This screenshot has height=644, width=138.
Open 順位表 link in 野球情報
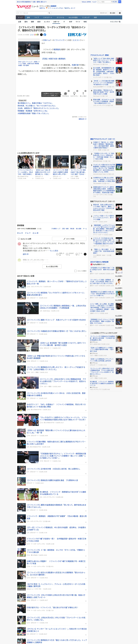(x=72, y=229)
